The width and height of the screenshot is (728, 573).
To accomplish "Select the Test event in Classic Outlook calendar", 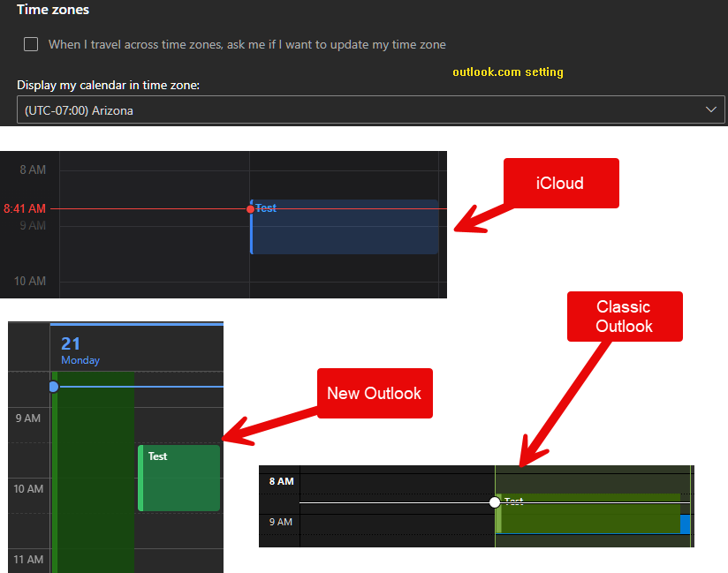I will click(588, 514).
